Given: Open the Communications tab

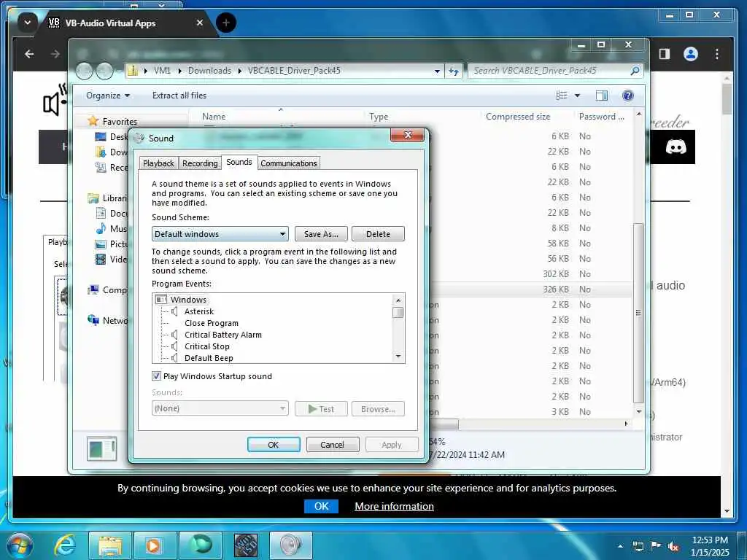Looking at the screenshot, I should coord(289,163).
